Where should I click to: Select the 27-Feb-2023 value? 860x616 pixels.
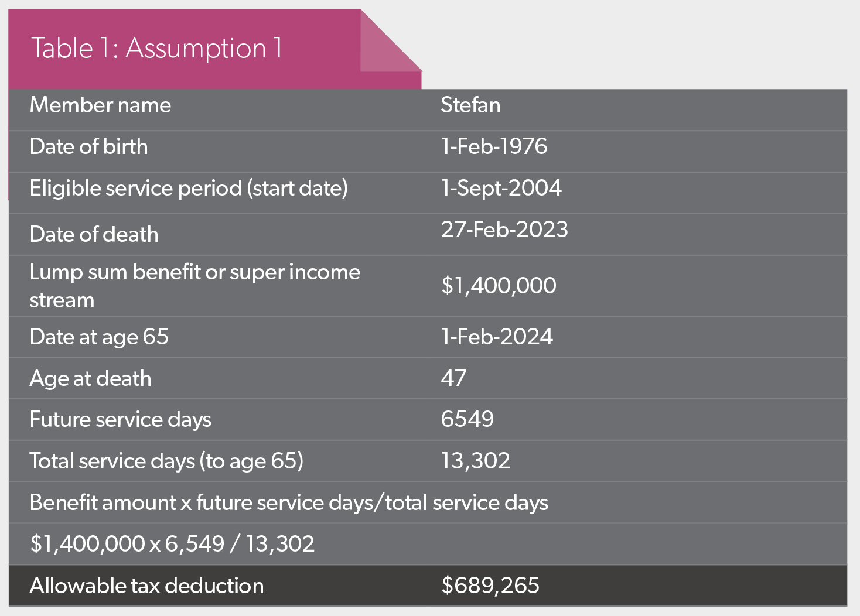click(x=504, y=230)
